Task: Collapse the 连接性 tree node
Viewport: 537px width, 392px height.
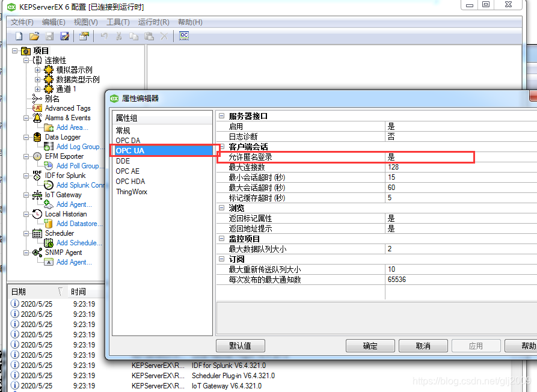Action: [x=26, y=60]
